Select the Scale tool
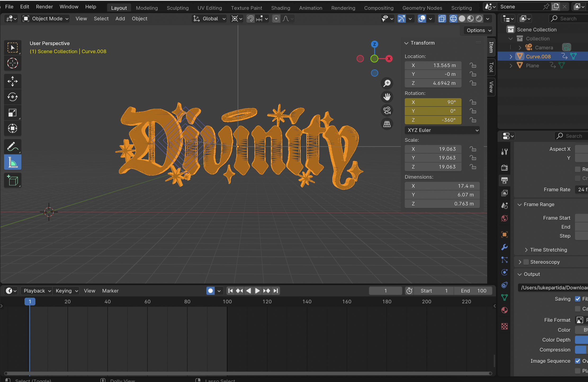Screen dimensions: 588x382 12,113
